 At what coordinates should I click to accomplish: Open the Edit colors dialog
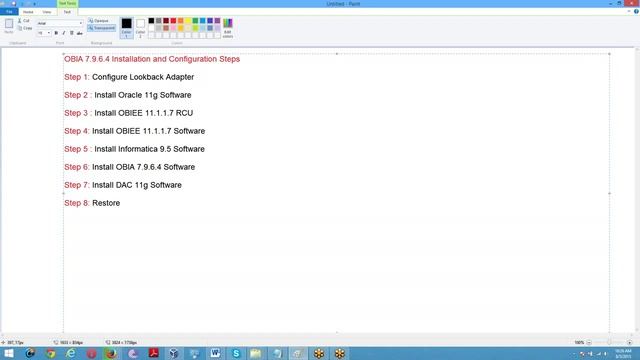pos(228,28)
